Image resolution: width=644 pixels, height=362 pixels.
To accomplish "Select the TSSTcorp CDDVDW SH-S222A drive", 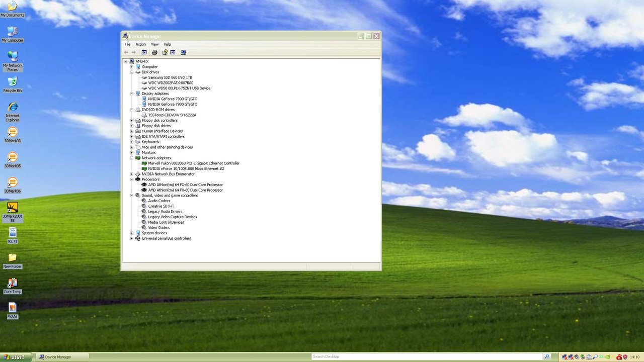I will (x=172, y=115).
